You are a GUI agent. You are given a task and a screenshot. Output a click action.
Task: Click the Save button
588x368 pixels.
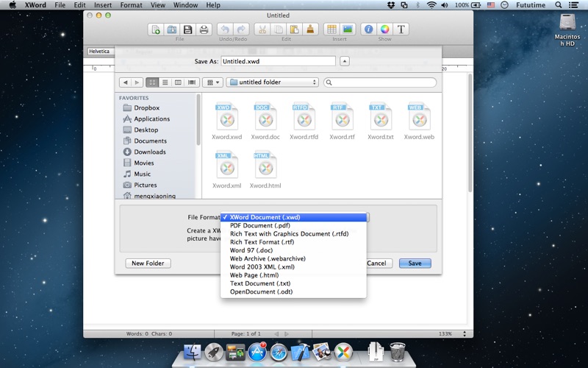tap(415, 263)
